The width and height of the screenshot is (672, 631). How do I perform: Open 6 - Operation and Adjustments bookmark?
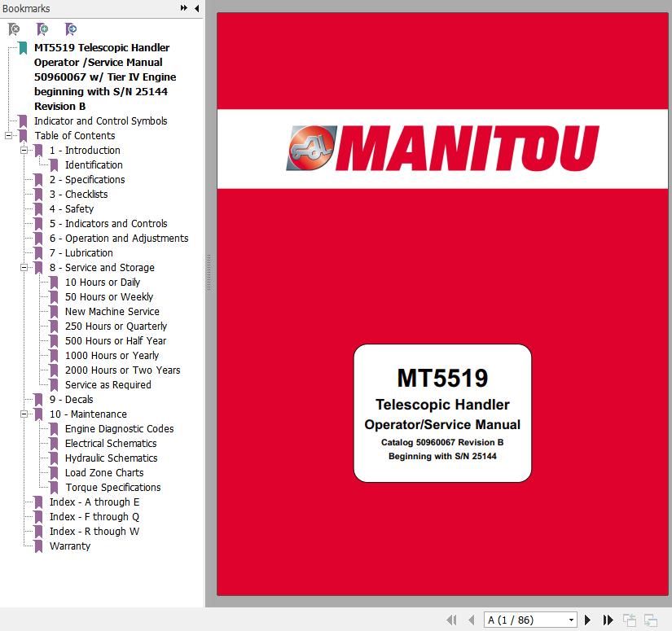(x=119, y=238)
